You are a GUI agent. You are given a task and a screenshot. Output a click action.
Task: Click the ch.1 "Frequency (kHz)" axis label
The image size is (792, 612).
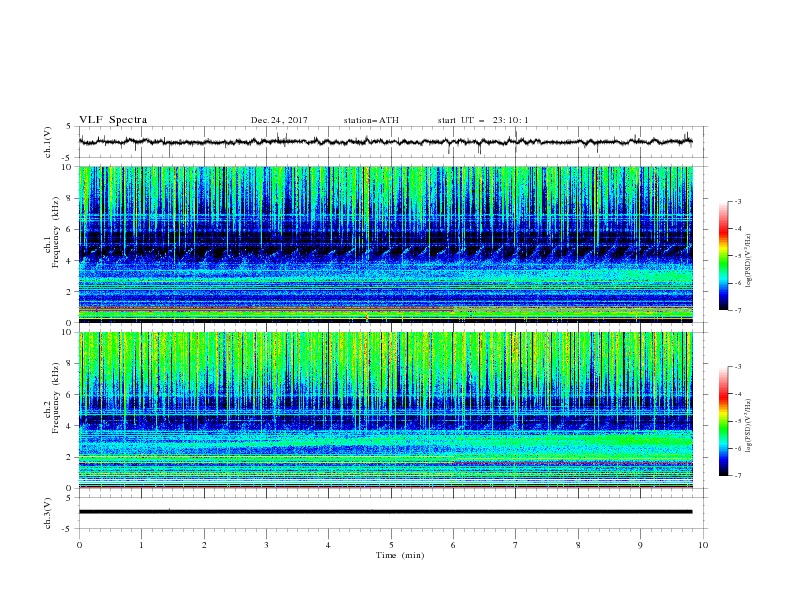[x=56, y=233]
